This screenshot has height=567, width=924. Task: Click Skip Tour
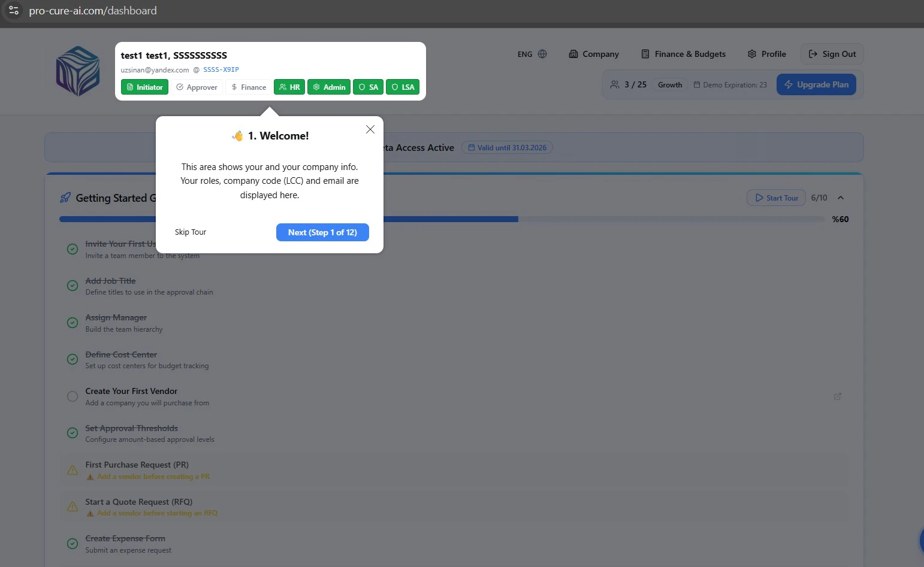[191, 232]
